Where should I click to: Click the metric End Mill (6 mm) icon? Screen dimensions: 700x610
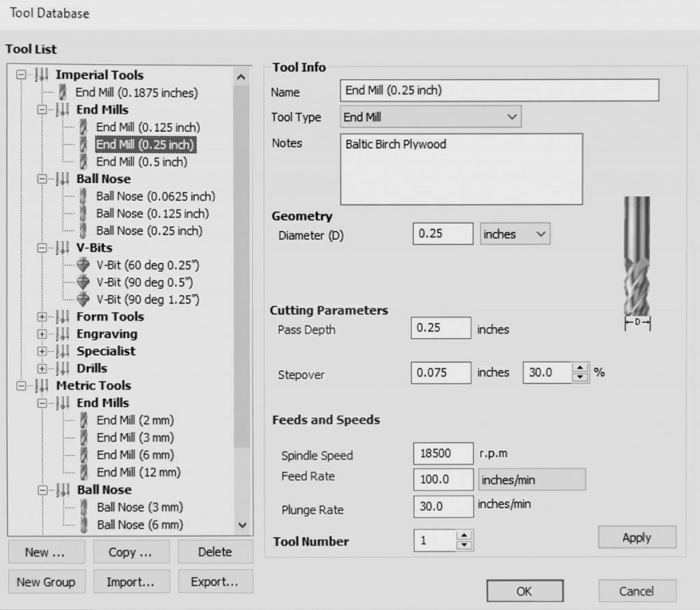click(83, 455)
